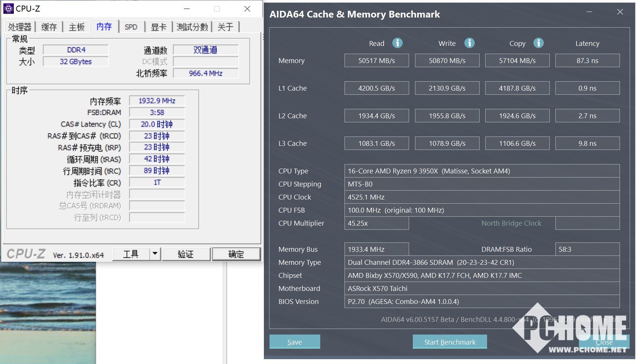Image resolution: width=636 pixels, height=364 pixels.
Task: Click Save in AIDA64 benchmark
Action: pyautogui.click(x=294, y=342)
